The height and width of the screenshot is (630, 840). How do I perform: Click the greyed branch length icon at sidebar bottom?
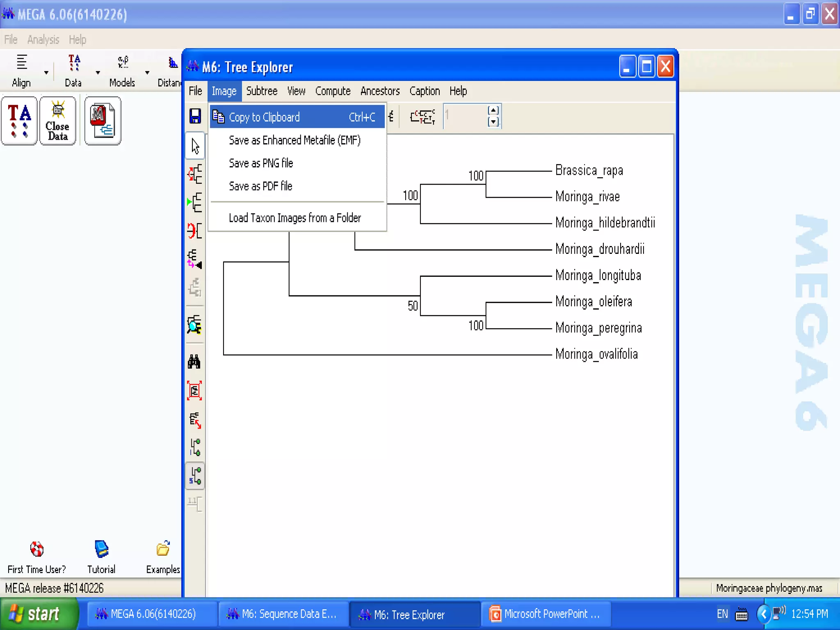195,504
